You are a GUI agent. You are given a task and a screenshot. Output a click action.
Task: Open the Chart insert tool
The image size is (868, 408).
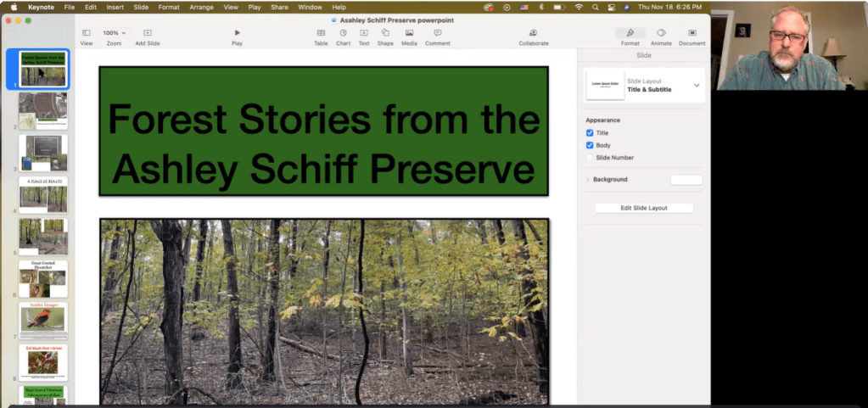pos(343,33)
